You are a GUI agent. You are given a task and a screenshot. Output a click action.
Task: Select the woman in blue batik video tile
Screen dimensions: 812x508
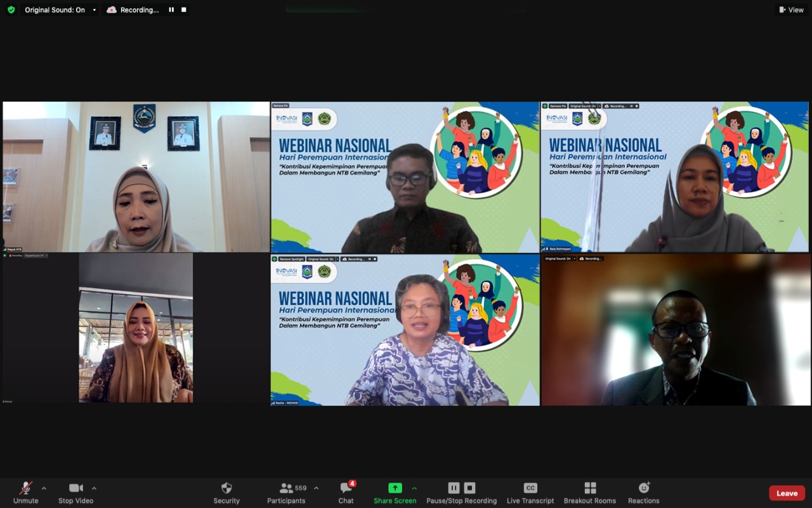pyautogui.click(x=405, y=330)
